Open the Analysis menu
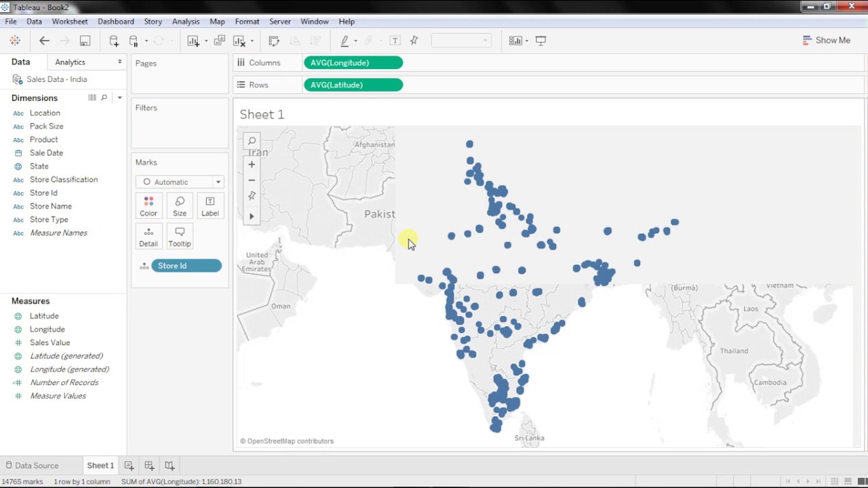 click(x=186, y=22)
